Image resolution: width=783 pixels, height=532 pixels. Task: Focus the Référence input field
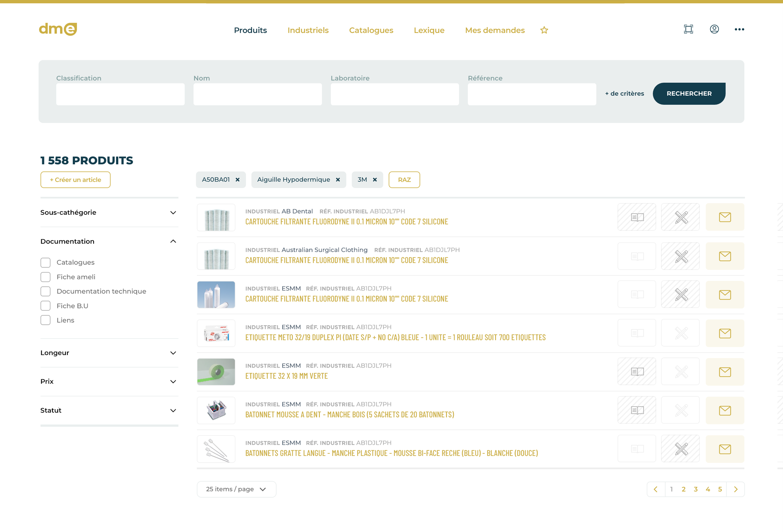pos(532,94)
